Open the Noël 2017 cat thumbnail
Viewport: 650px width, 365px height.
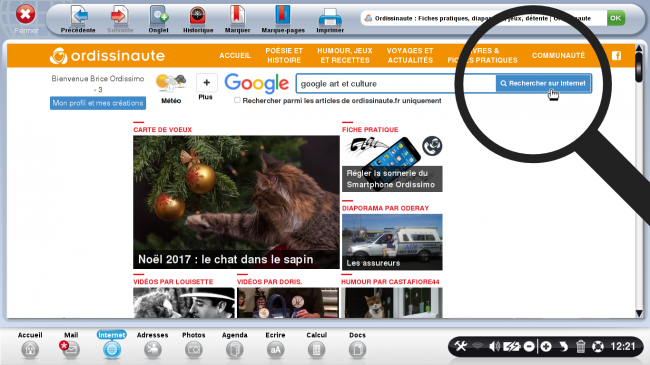click(236, 202)
